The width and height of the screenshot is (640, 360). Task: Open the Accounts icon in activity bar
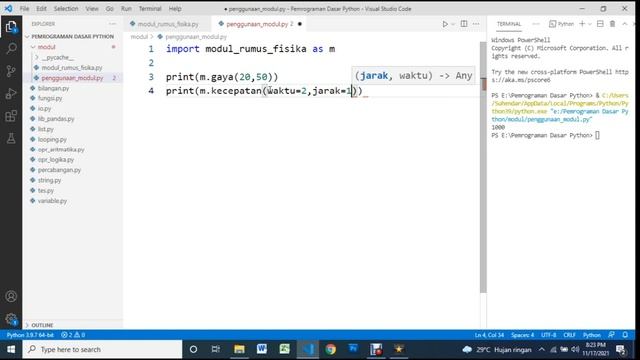[11, 296]
